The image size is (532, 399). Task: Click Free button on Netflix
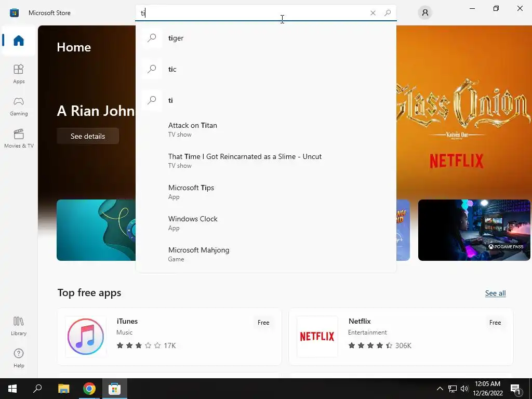[x=495, y=323]
